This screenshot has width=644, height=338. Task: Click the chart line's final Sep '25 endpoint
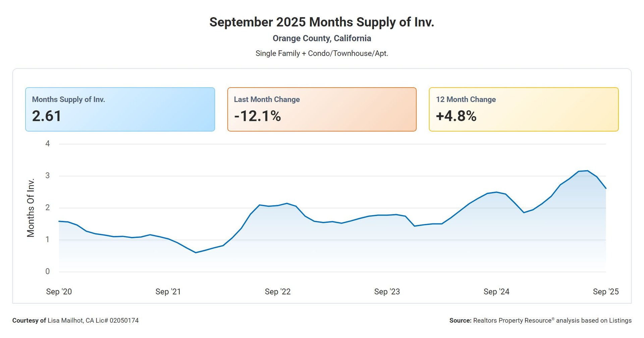pyautogui.click(x=605, y=188)
